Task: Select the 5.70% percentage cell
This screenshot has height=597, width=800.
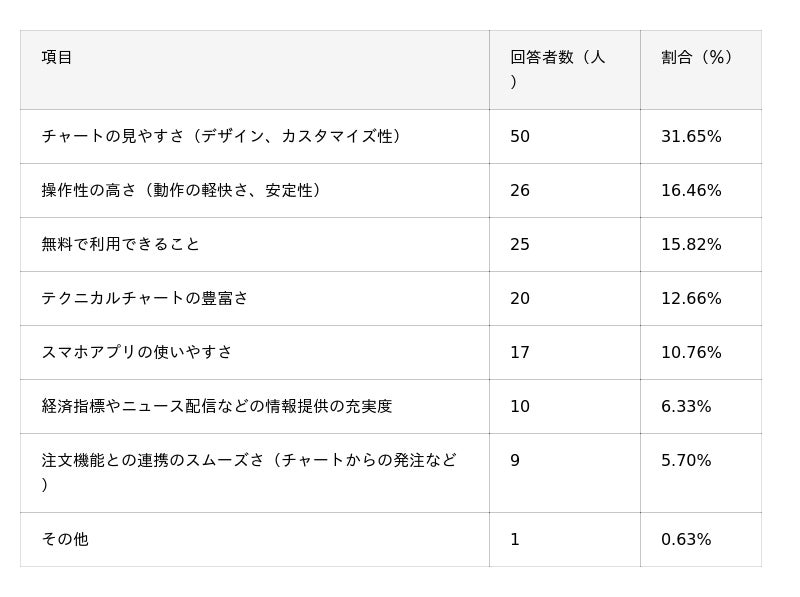Action: (x=686, y=461)
